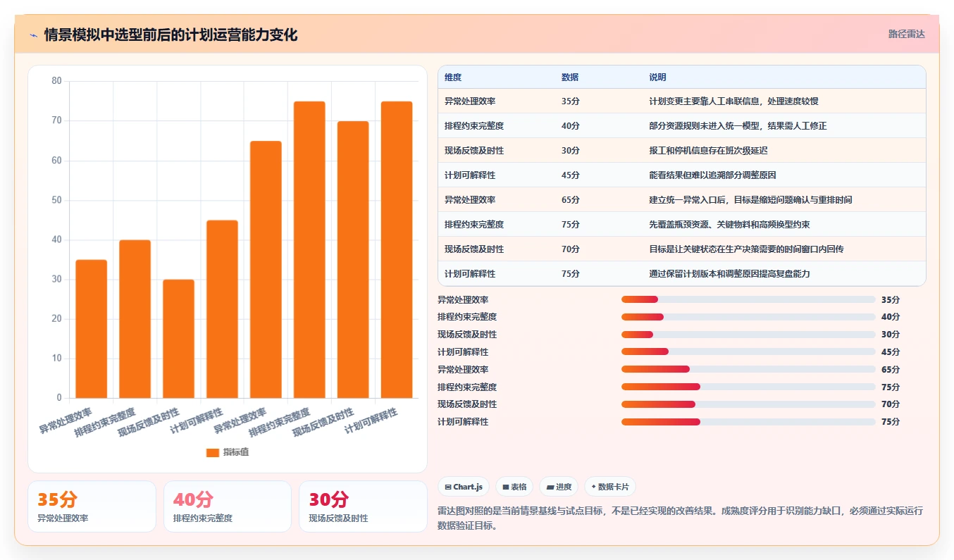Viewport: 954px width, 560px height.
Task: Click the y-axis tick label 80
Action: click(57, 82)
